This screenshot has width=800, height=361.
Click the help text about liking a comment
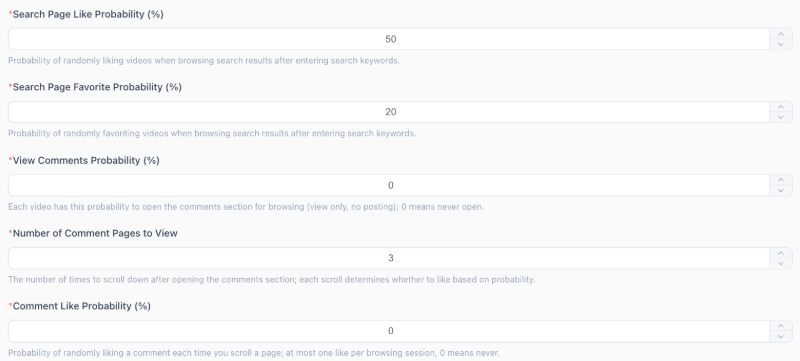coord(254,353)
